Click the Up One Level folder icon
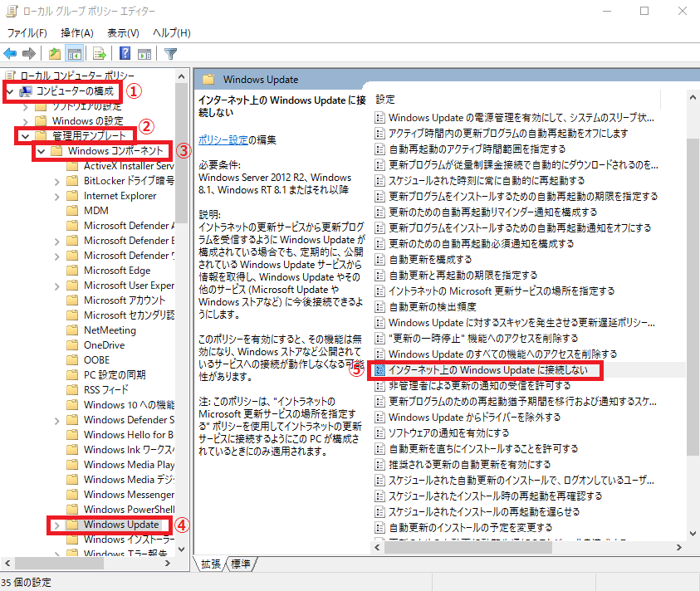This screenshot has width=700, height=591. tap(55, 54)
